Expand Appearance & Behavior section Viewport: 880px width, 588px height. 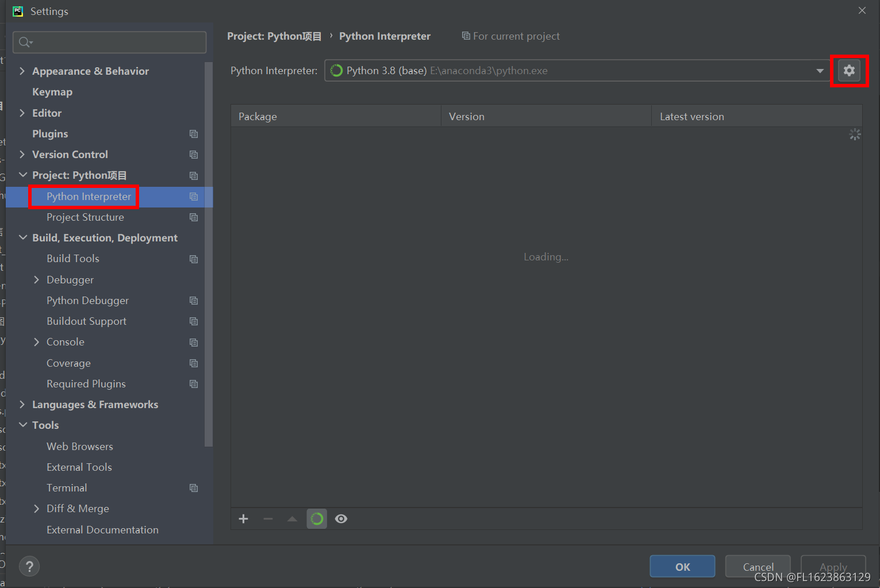[x=22, y=71]
